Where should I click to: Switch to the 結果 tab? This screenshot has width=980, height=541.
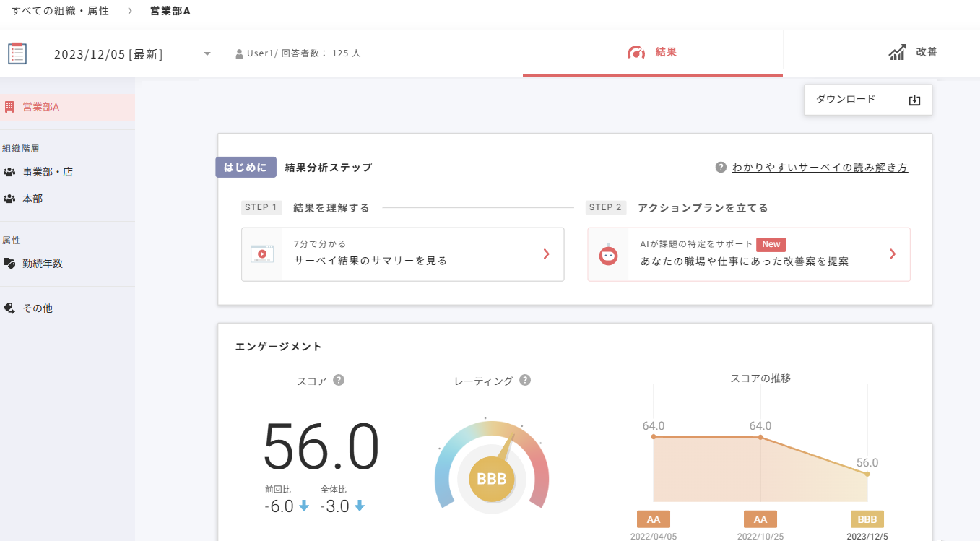(652, 53)
